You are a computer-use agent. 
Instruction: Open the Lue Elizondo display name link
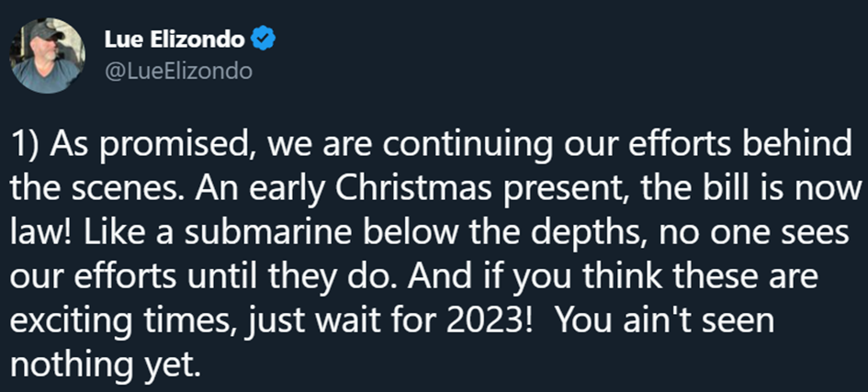(x=175, y=39)
